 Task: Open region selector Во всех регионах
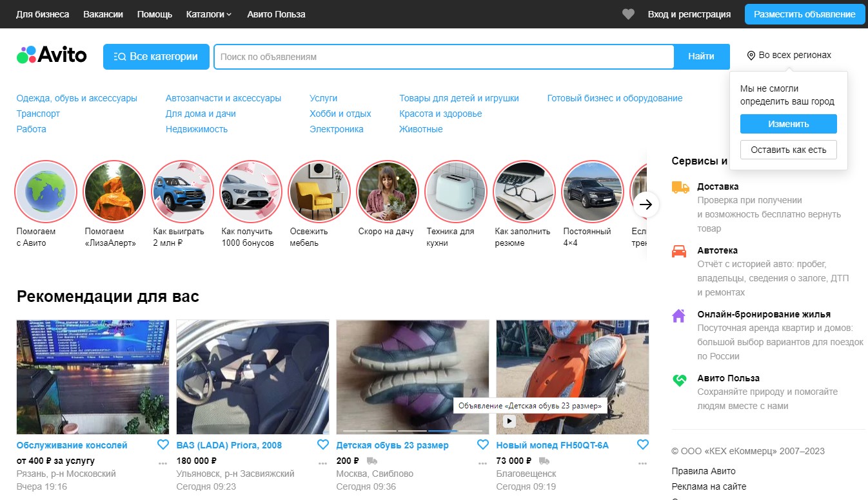pyautogui.click(x=789, y=55)
